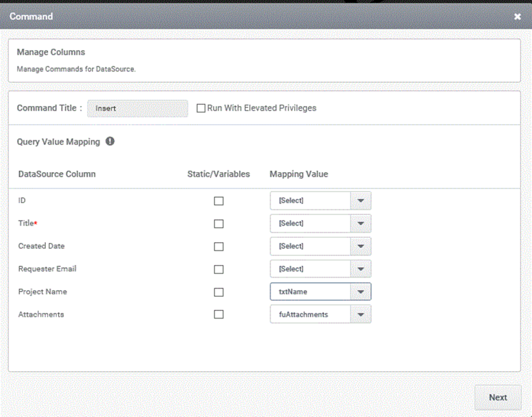Expand Requester Email mapping dropdown arrow
This screenshot has height=417, width=532.
(x=361, y=269)
